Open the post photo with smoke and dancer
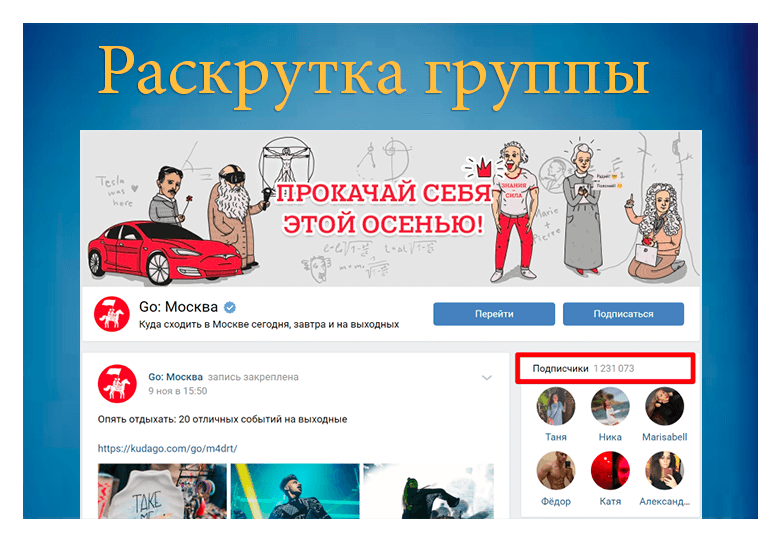This screenshot has width=782, height=539. [428, 491]
